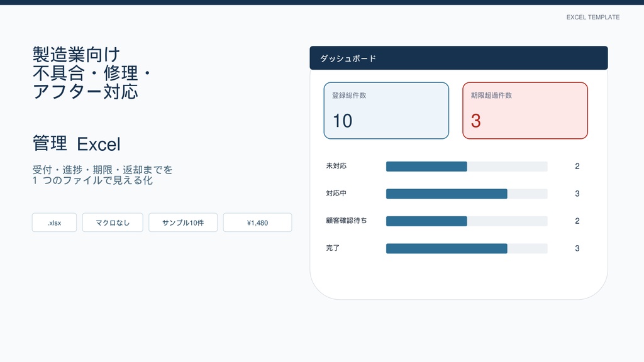Click the count 3 beside 対応中
This screenshot has width=644, height=362.
[x=577, y=194]
